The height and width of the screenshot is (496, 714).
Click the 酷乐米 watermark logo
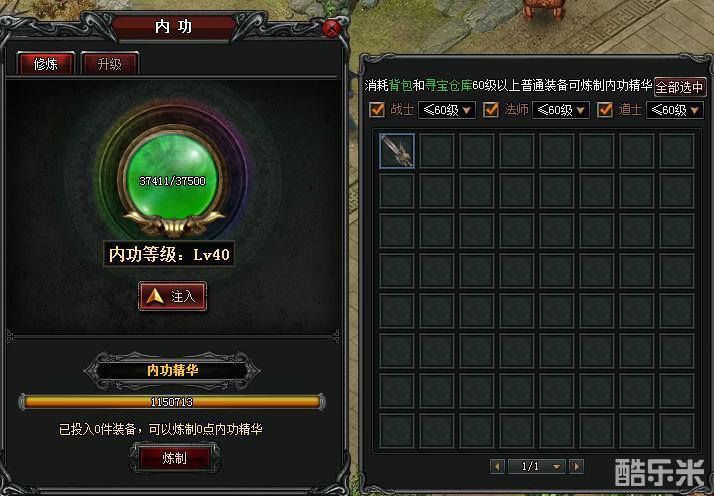tap(659, 472)
